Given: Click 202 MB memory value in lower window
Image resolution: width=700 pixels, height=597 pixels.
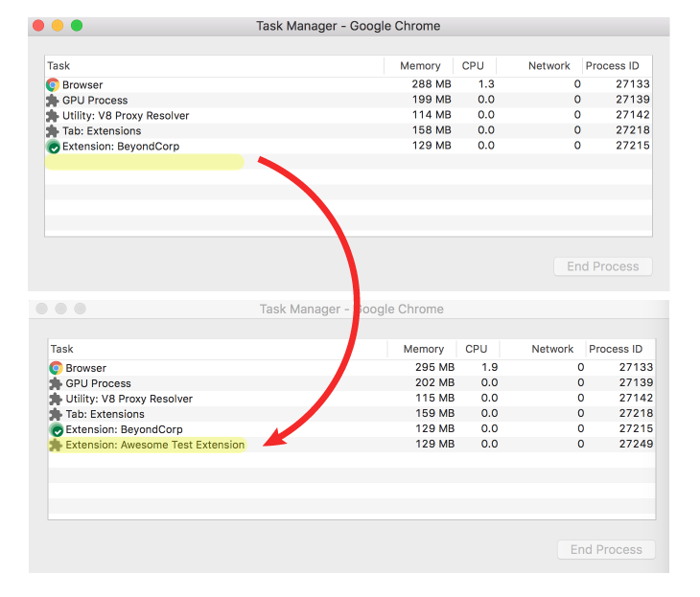Looking at the screenshot, I should pos(434,383).
